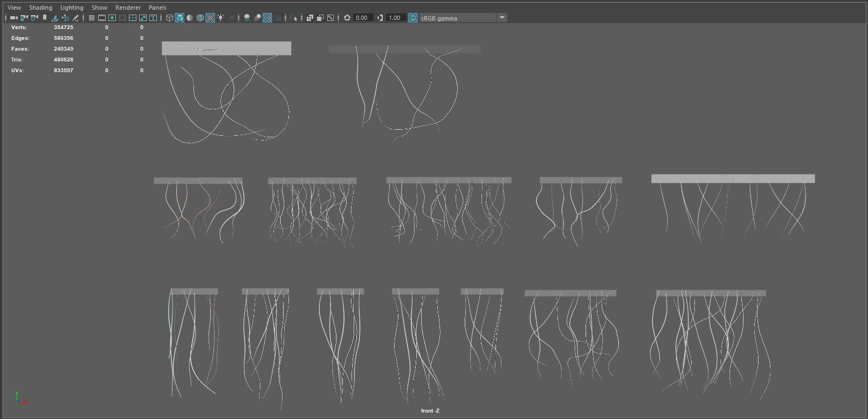Toggle the Resolution Gate icon
The height and width of the screenshot is (419, 868).
[x=112, y=18]
